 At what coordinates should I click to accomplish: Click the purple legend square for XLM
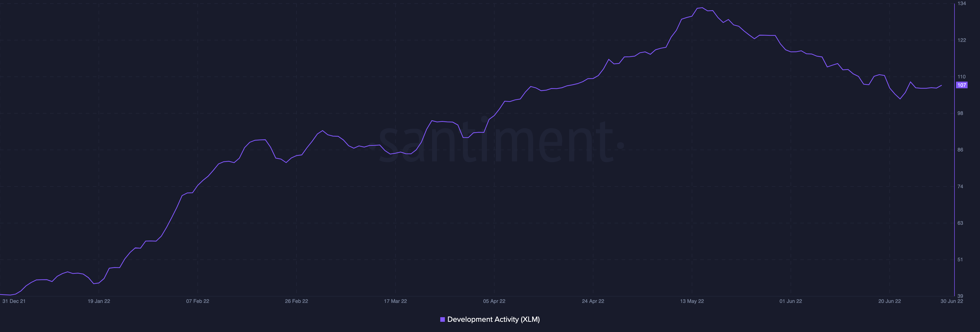click(443, 319)
